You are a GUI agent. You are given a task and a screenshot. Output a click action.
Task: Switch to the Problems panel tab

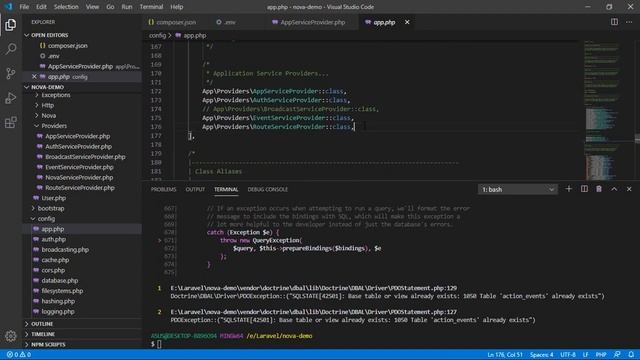(163, 189)
